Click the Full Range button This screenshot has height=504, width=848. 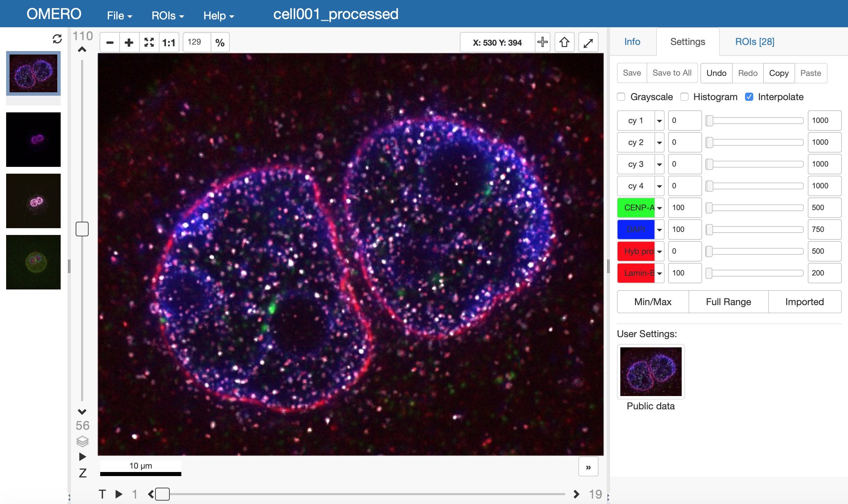[x=728, y=302]
